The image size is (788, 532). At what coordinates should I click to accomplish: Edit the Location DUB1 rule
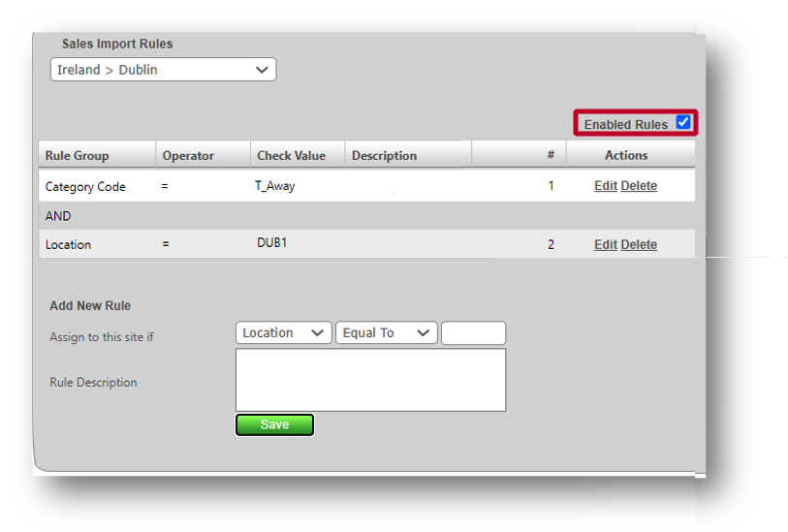coord(605,244)
